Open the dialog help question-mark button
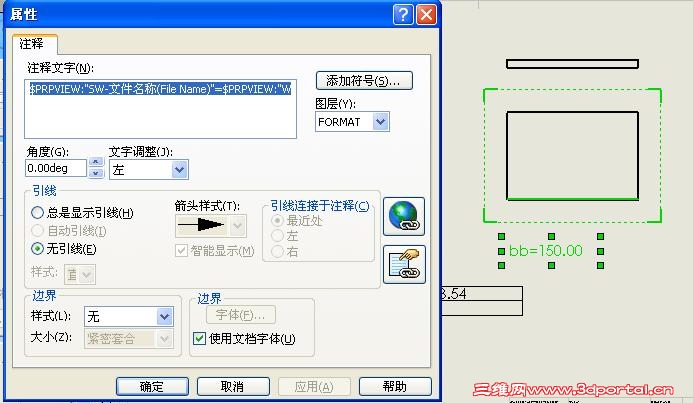This screenshot has height=403, width=693. (403, 15)
